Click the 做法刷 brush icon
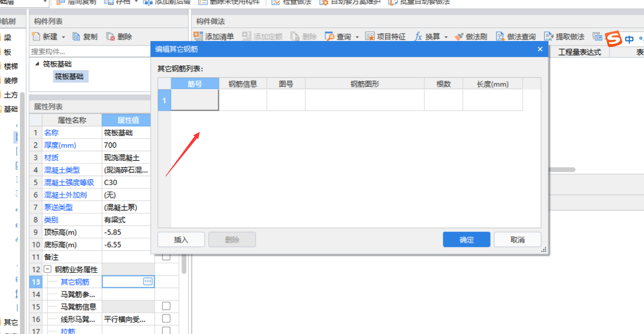The width and height of the screenshot is (644, 334). [459, 37]
